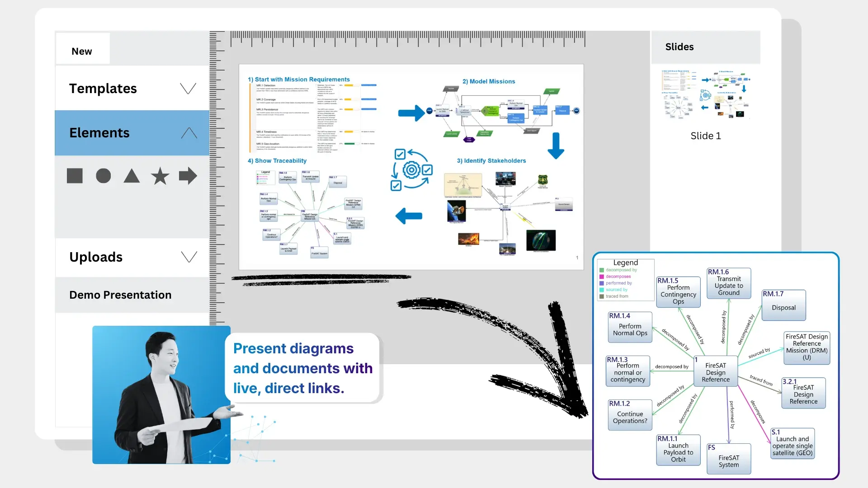Screen dimensions: 868x488
Task: Click the 'decomposes' legend color swatch
Action: pyautogui.click(x=602, y=277)
